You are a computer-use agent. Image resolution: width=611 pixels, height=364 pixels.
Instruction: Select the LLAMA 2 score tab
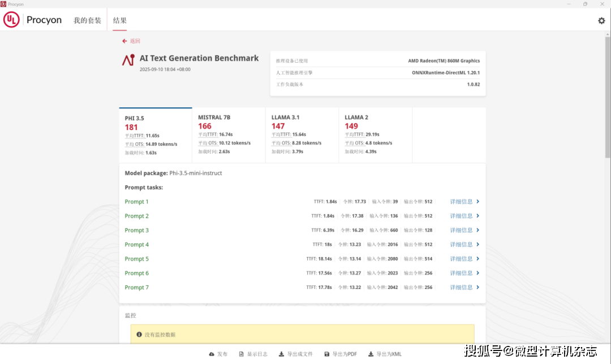pyautogui.click(x=375, y=135)
